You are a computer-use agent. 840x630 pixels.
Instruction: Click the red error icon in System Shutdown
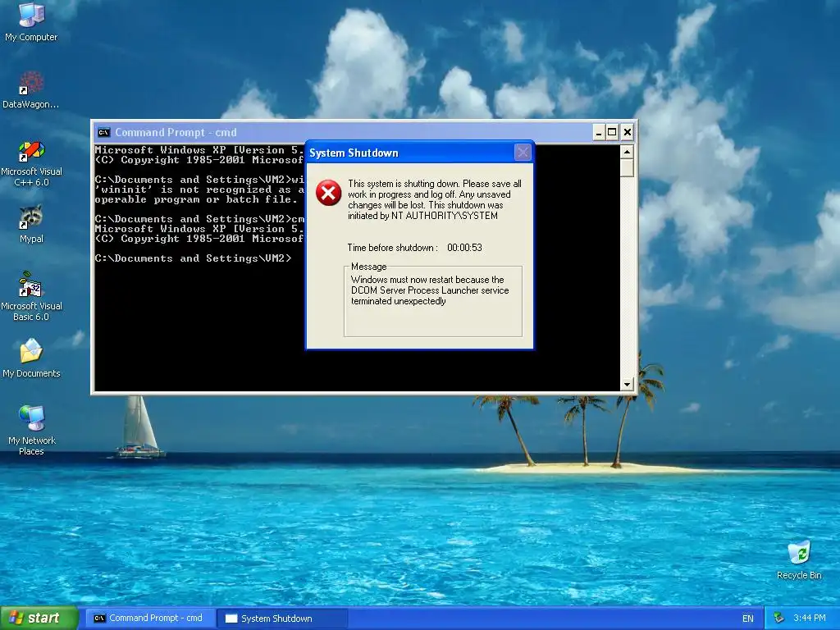pyautogui.click(x=328, y=193)
